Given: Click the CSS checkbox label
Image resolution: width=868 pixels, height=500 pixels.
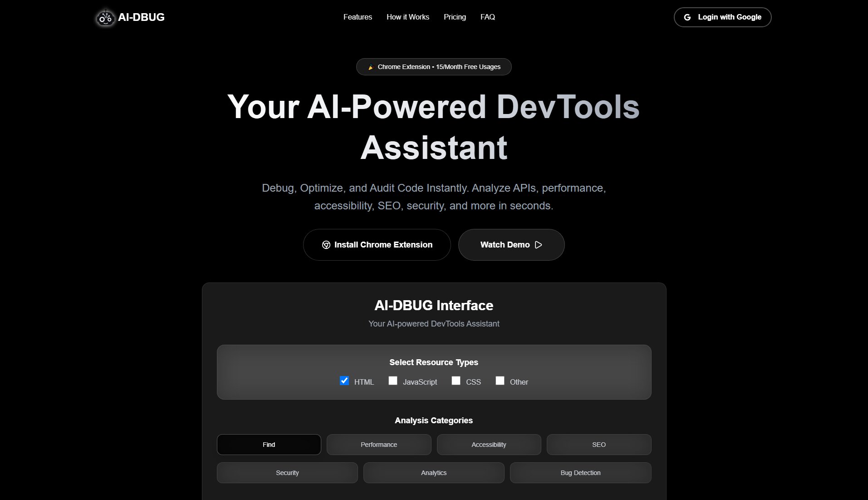Looking at the screenshot, I should click(473, 382).
